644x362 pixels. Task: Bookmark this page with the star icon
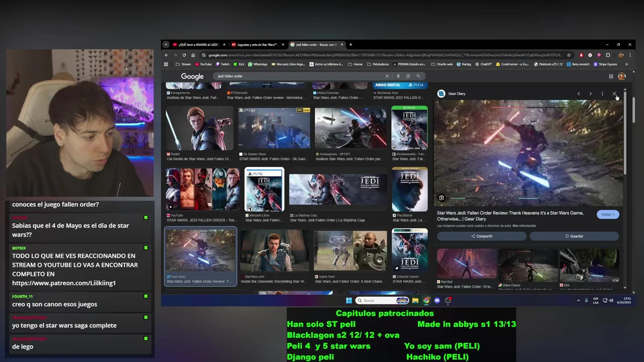pyautogui.click(x=569, y=55)
